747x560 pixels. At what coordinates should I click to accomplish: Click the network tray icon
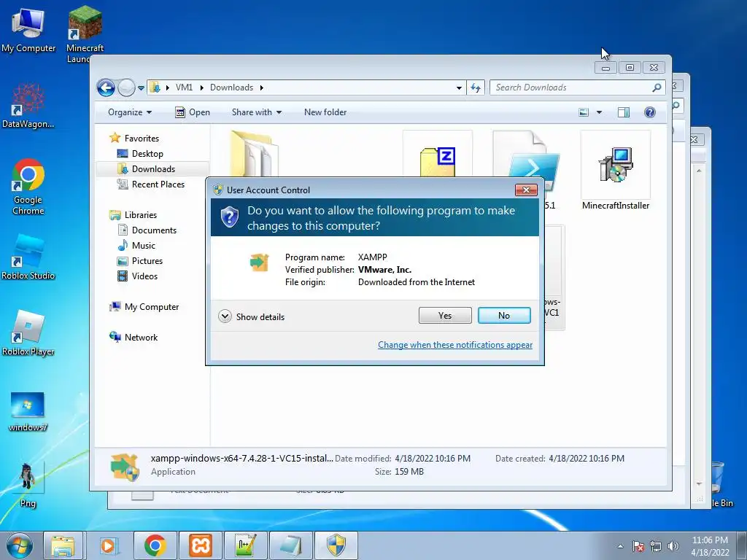pyautogui.click(x=656, y=546)
